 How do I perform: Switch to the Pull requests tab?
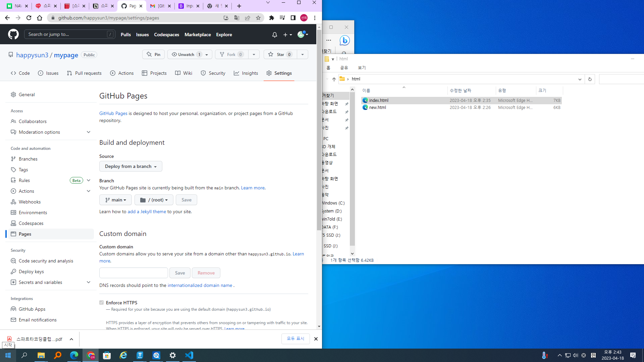coord(84,73)
